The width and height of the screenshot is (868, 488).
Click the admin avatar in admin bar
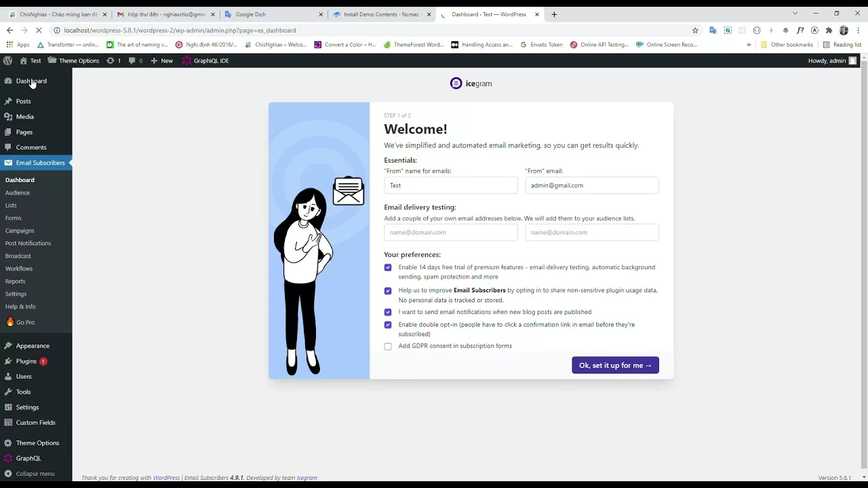tap(852, 60)
